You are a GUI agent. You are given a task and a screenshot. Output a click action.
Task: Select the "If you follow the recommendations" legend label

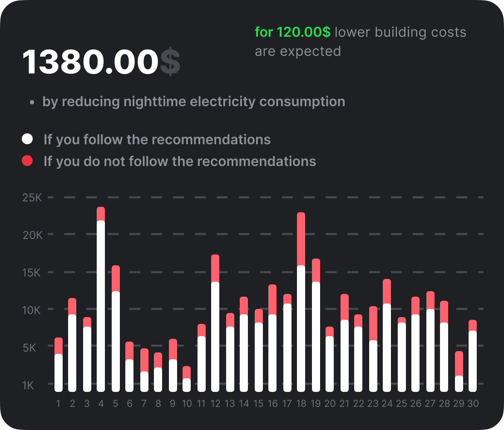click(157, 139)
